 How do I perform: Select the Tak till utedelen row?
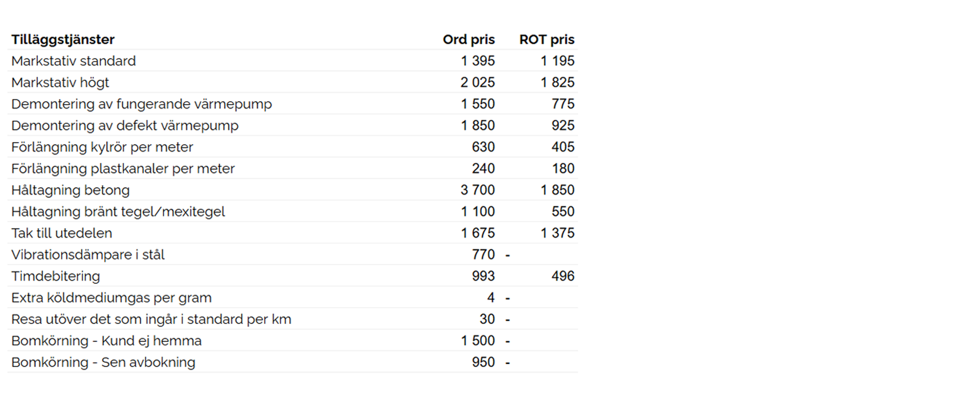pyautogui.click(x=292, y=233)
